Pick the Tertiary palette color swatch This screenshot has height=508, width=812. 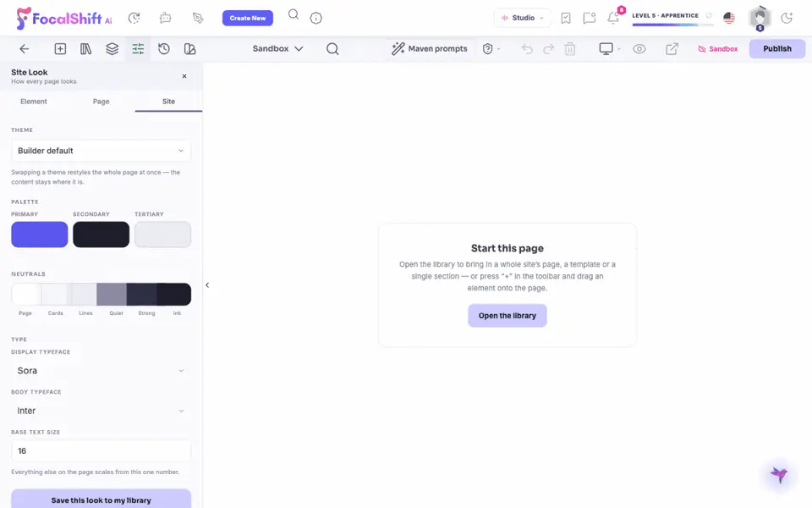tap(162, 235)
